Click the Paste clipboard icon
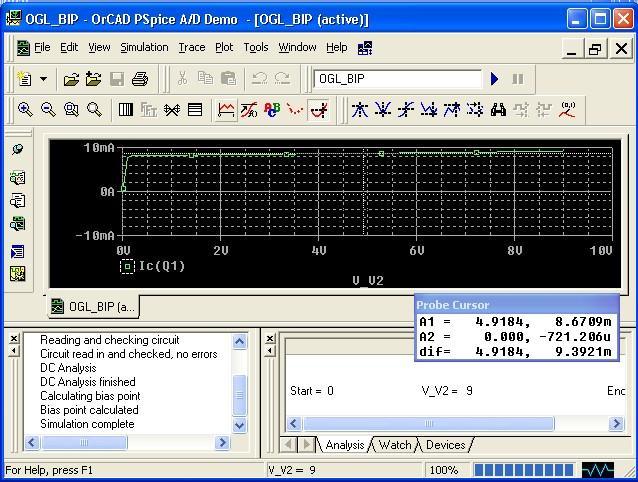Screen dimensions: 638x482 tap(228, 78)
